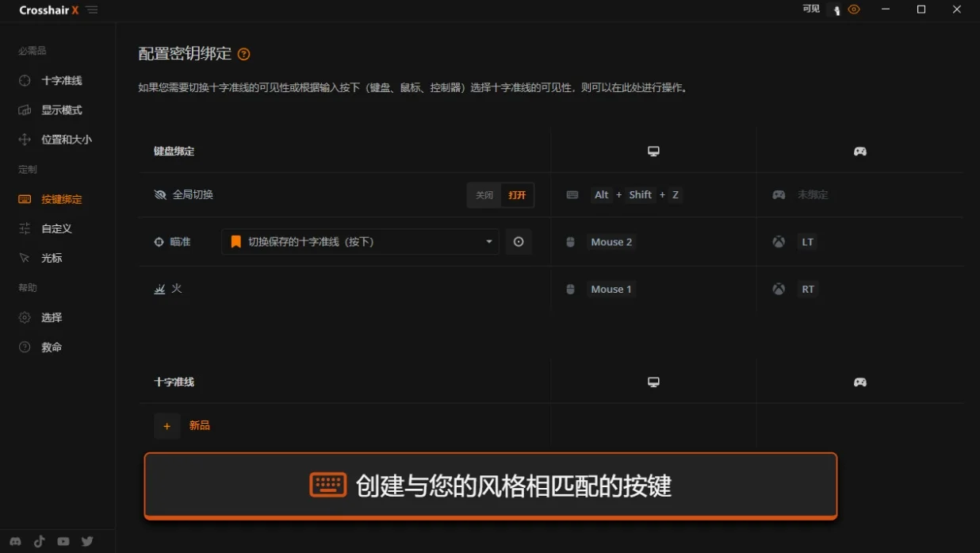Click the 可见 label in title bar
The width and height of the screenshot is (980, 553).
[811, 10]
